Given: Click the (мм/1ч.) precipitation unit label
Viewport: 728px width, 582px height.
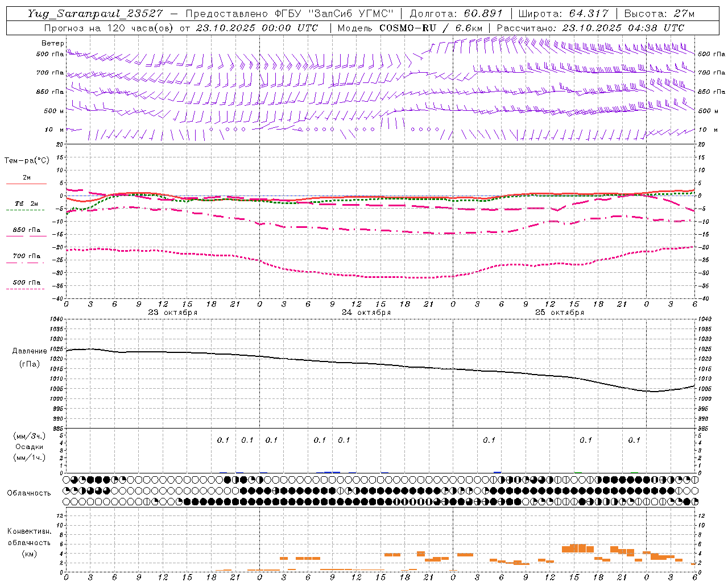Looking at the screenshot, I should tap(30, 458).
